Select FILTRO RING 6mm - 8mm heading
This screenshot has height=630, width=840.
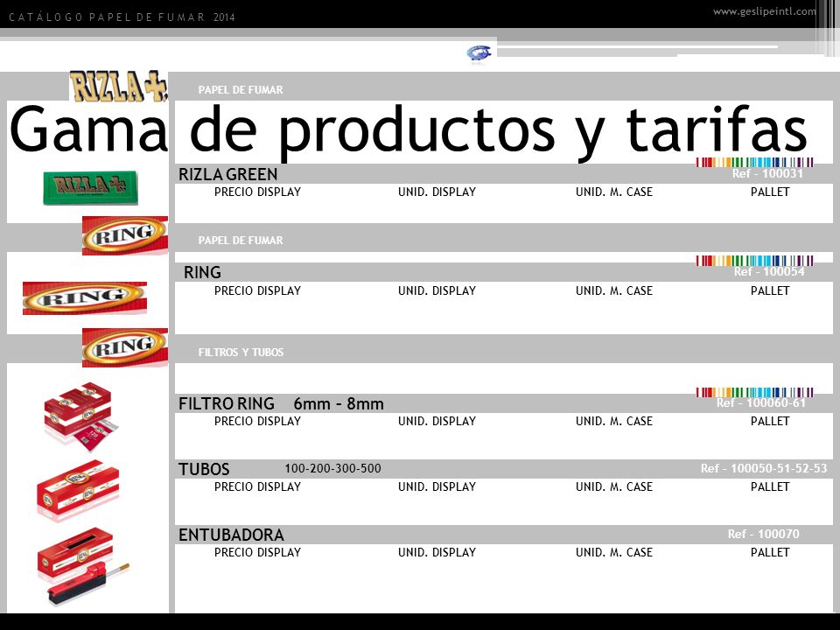281,403
